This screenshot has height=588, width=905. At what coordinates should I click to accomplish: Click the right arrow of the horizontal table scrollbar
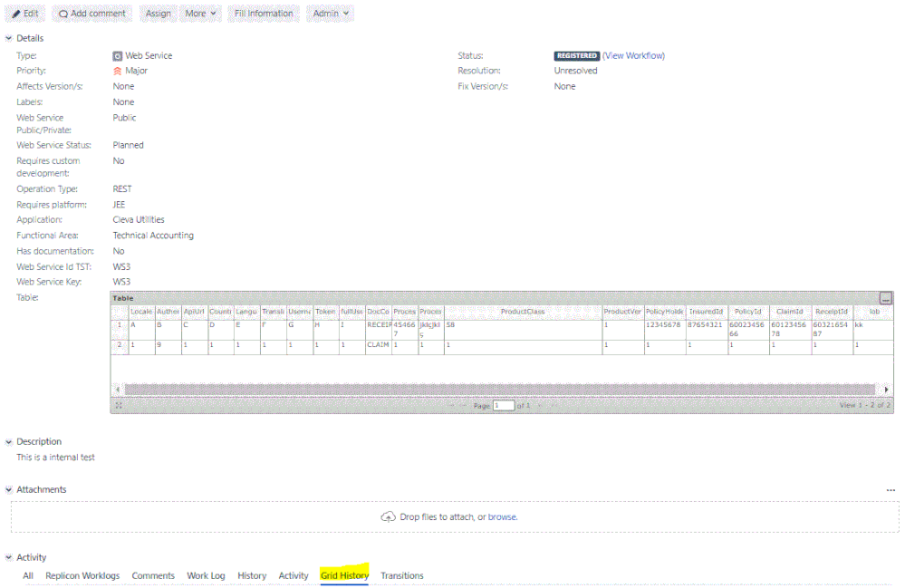(x=887, y=390)
